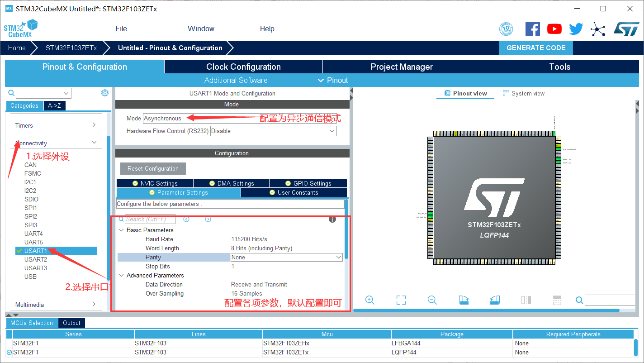
Task: Switch to System view
Action: pos(524,93)
